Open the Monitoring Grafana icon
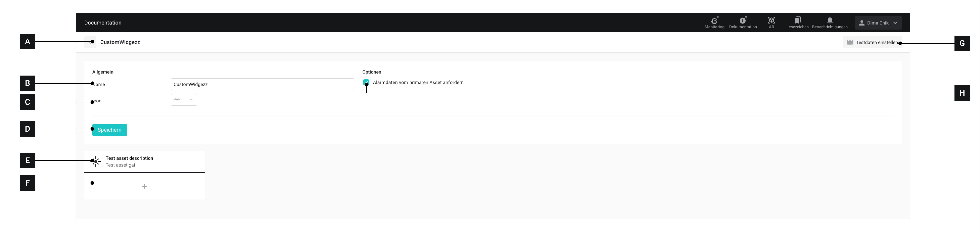The width and height of the screenshot is (980, 230). 714,20
